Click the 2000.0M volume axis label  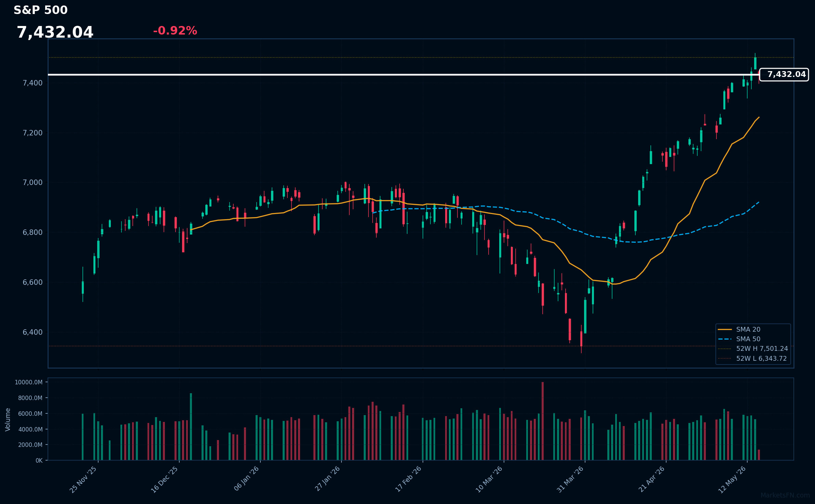click(x=30, y=445)
